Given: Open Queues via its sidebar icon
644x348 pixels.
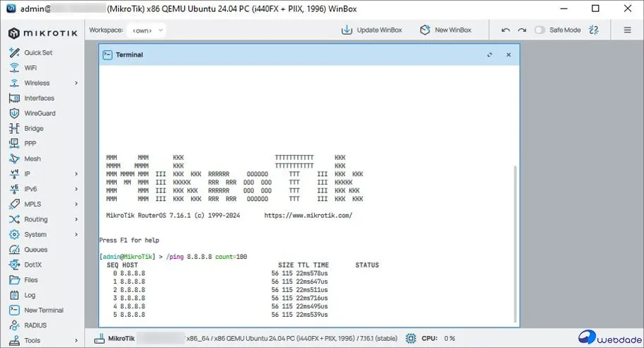Looking at the screenshot, I should click(x=13, y=250).
